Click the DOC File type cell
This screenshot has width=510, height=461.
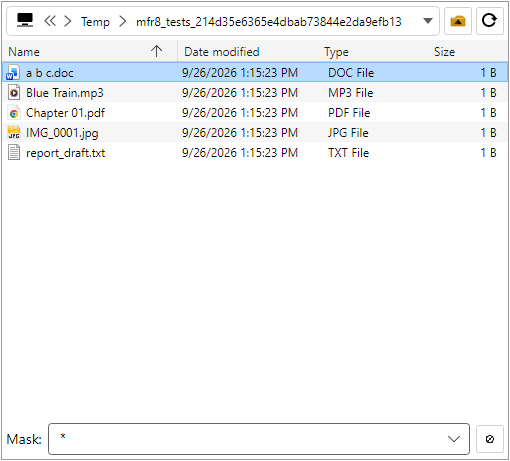point(351,73)
